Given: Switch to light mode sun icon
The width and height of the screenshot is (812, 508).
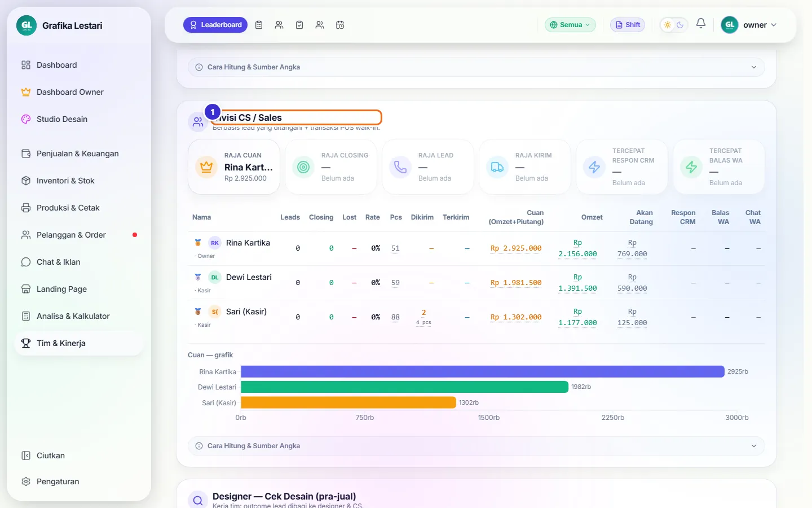Looking at the screenshot, I should 668,25.
